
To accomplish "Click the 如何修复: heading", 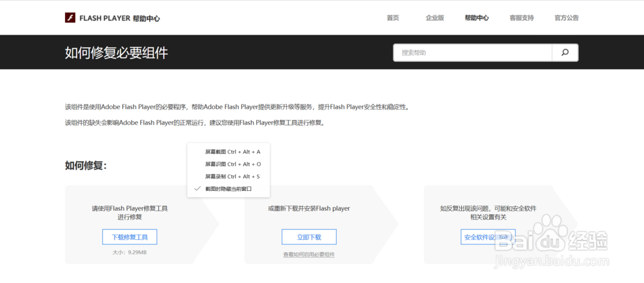I will click(86, 166).
